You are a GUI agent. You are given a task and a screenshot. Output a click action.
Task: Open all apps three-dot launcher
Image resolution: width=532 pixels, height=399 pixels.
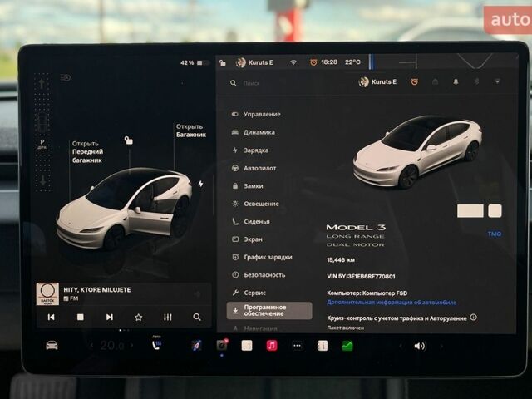[297, 346]
